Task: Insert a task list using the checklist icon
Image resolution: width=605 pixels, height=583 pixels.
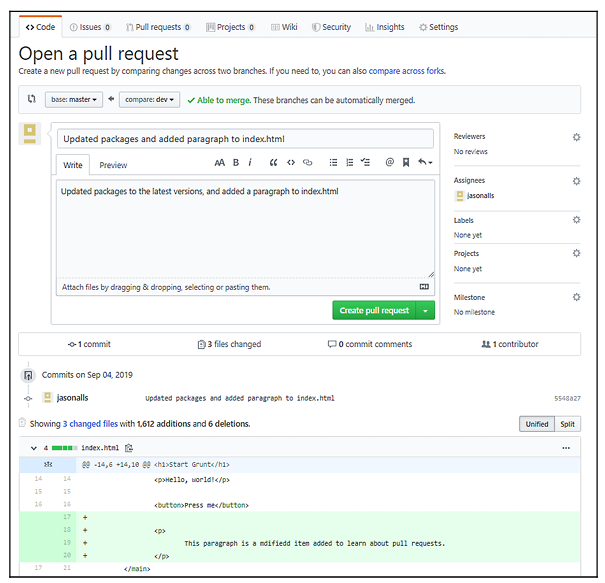Action: tap(365, 162)
